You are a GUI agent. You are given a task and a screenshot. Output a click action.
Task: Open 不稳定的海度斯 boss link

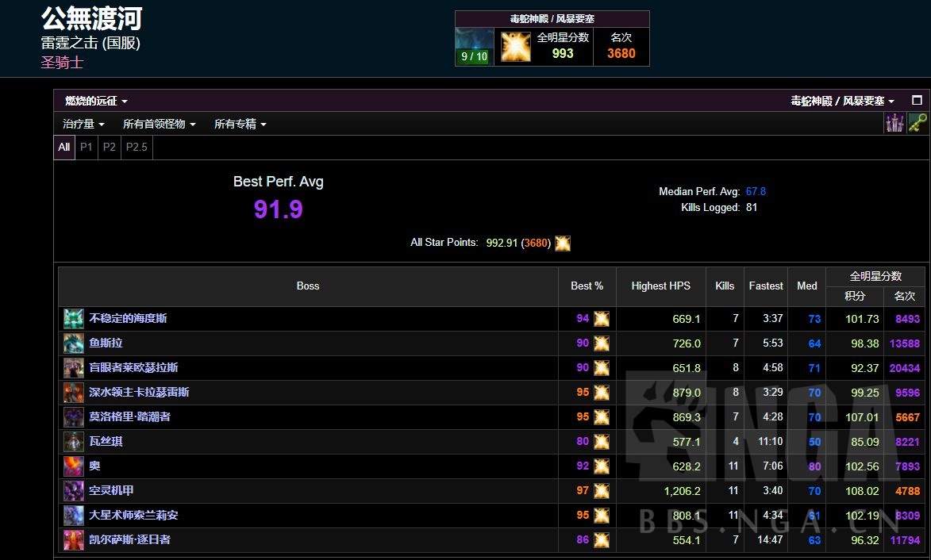129,319
